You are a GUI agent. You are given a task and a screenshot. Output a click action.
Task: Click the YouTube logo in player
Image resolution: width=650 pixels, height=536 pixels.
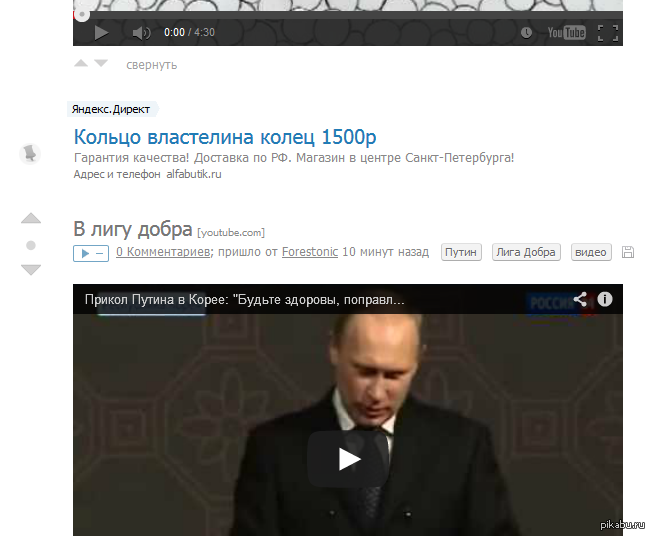click(566, 33)
